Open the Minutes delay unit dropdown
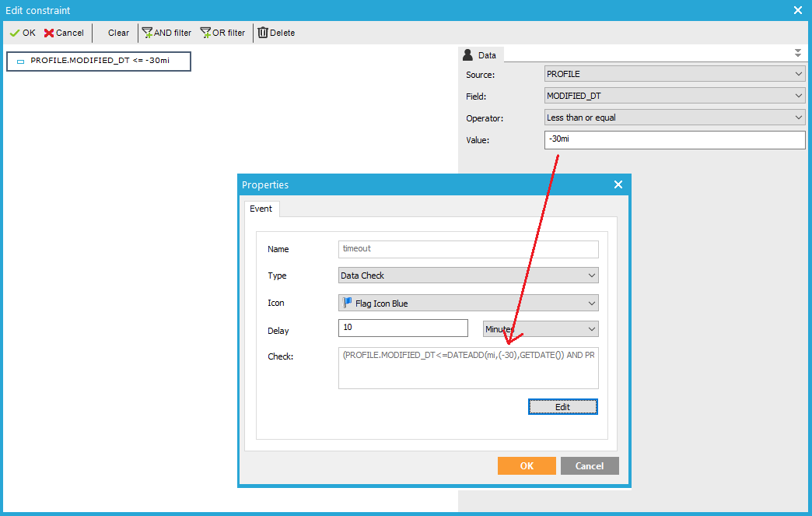The width and height of the screenshot is (812, 516). tap(541, 328)
